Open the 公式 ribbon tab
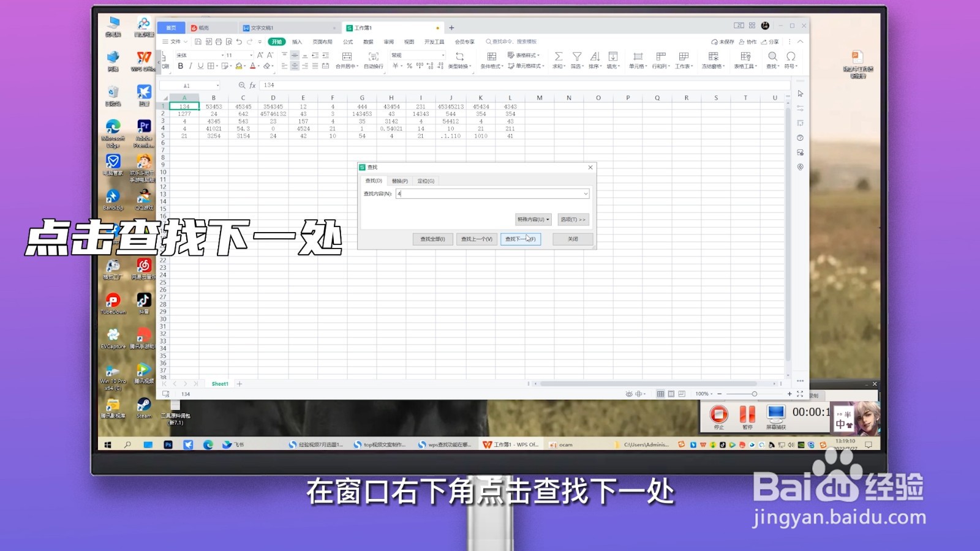This screenshot has width=980, height=551. [348, 42]
